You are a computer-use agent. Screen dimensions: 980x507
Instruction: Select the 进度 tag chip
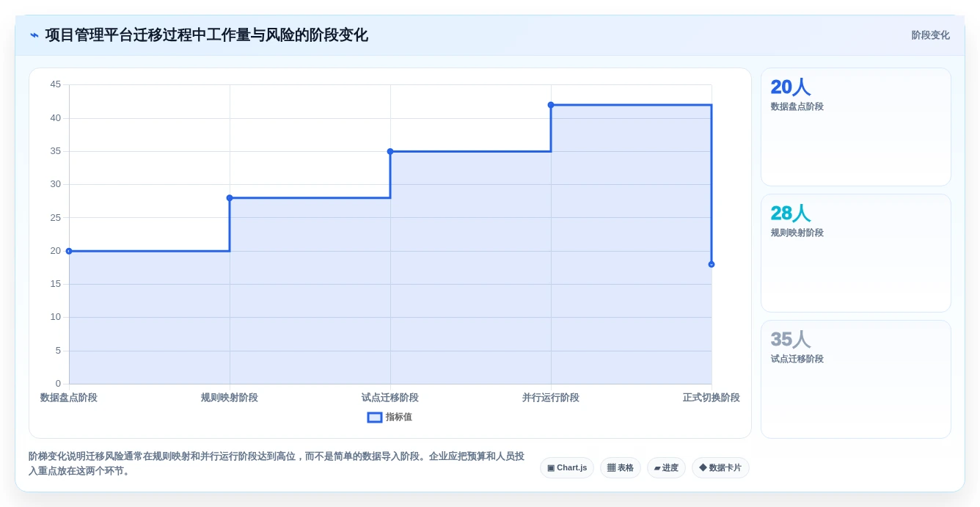(666, 468)
